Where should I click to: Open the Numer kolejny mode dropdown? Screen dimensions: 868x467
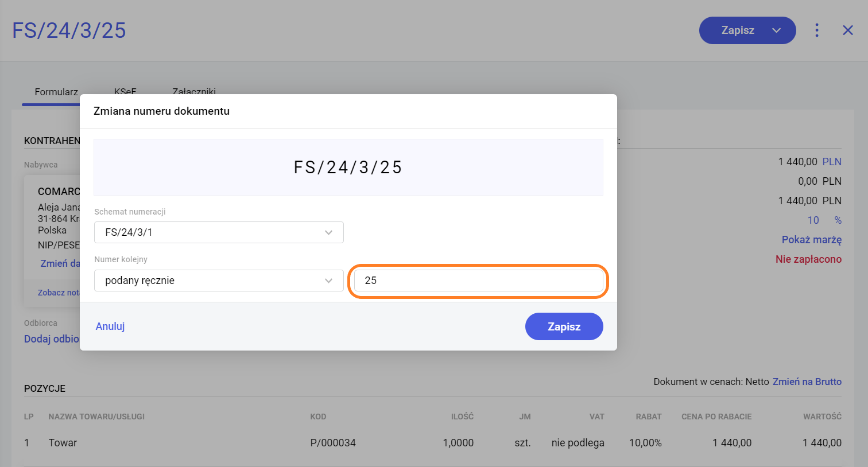coord(219,281)
